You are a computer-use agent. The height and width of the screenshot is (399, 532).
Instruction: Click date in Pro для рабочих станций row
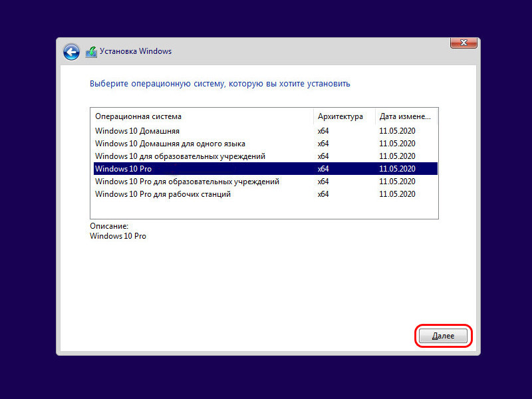(397, 194)
